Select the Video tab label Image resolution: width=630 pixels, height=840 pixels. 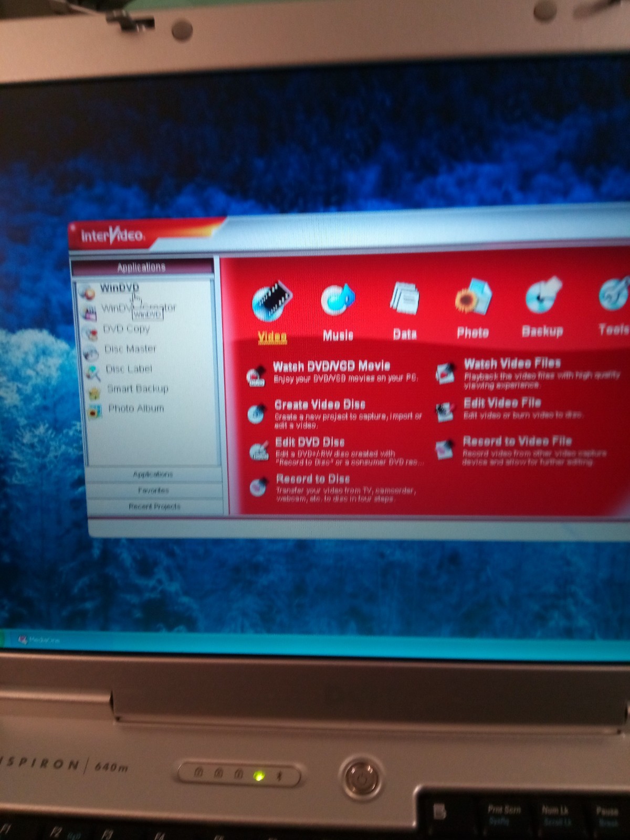[x=272, y=337]
